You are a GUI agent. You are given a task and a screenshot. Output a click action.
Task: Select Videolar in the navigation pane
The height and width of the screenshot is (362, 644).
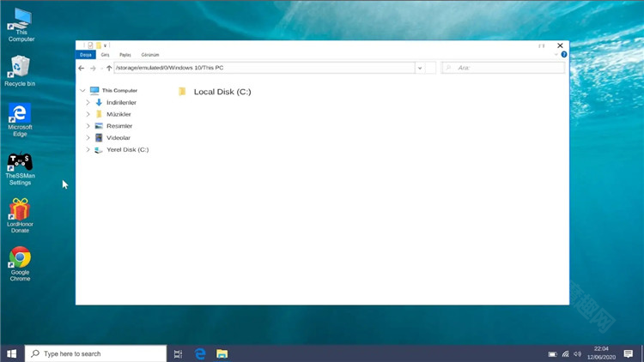point(118,138)
